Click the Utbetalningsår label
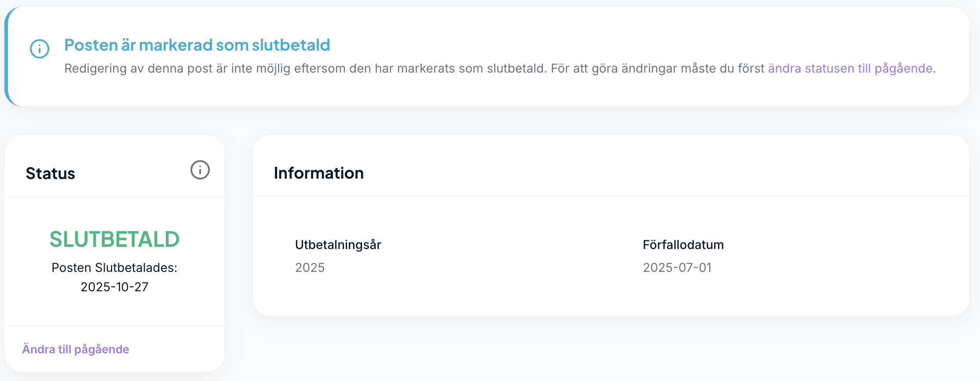This screenshot has width=980, height=381. pos(338,245)
